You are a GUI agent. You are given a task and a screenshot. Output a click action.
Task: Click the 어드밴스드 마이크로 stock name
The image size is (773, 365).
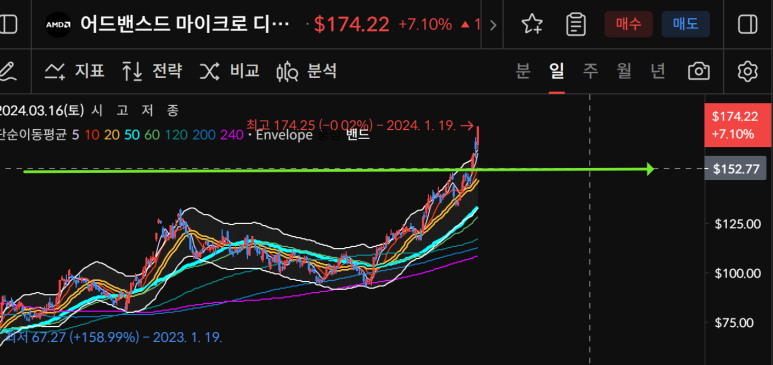184,24
